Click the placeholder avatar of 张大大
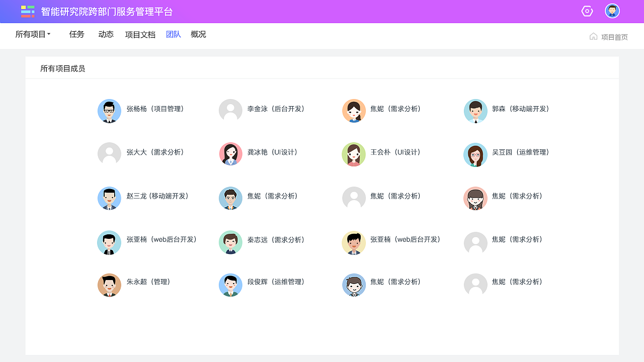 109,154
